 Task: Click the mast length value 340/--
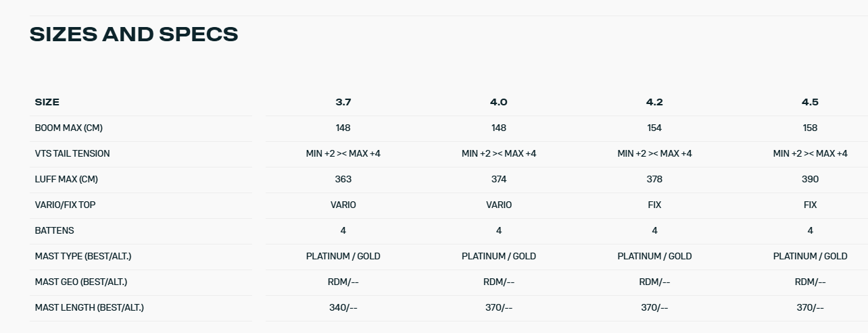pos(343,307)
